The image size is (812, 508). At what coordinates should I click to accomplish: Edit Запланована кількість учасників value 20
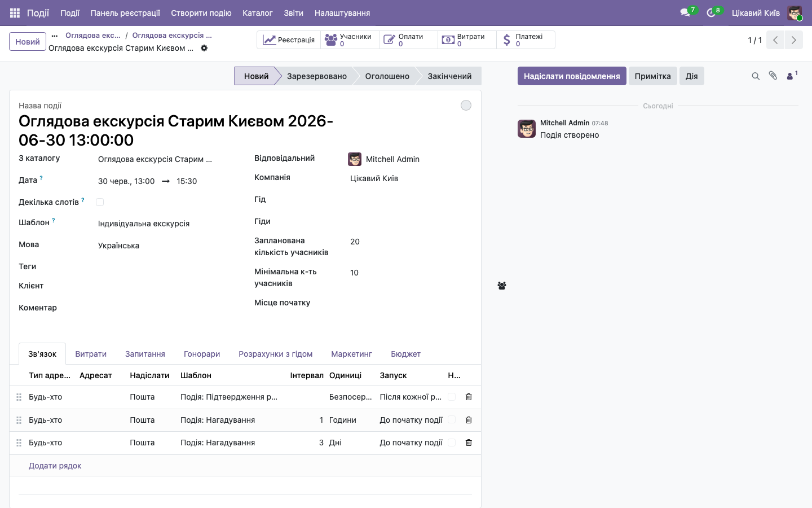click(x=411, y=242)
